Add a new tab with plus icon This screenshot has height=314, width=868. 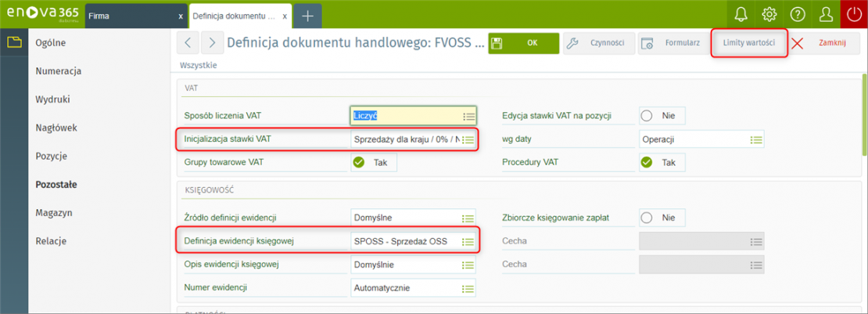[308, 16]
